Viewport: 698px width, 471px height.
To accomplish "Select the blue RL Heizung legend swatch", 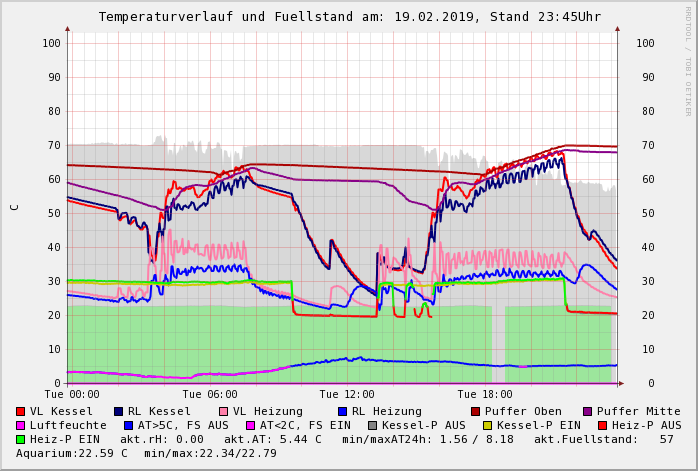I will click(343, 411).
